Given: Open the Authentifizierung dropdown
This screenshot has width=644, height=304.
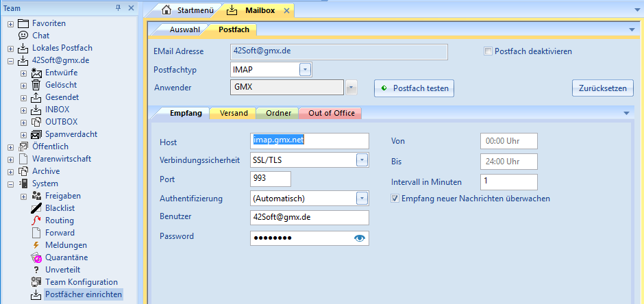Looking at the screenshot, I should click(362, 199).
